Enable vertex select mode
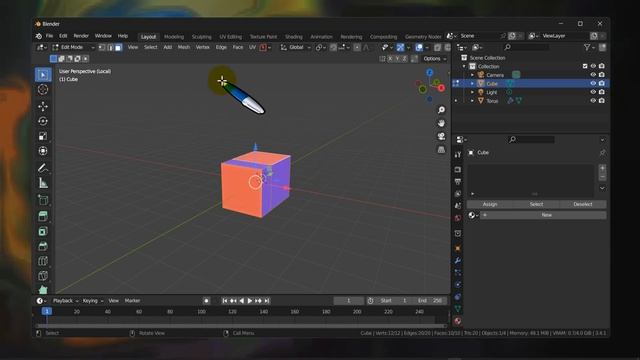 [102, 48]
